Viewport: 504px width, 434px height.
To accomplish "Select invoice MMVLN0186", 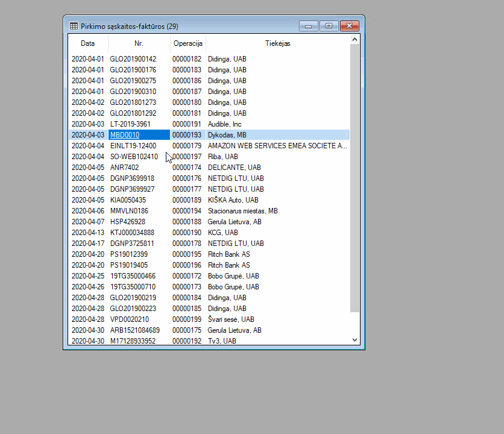I will (129, 211).
